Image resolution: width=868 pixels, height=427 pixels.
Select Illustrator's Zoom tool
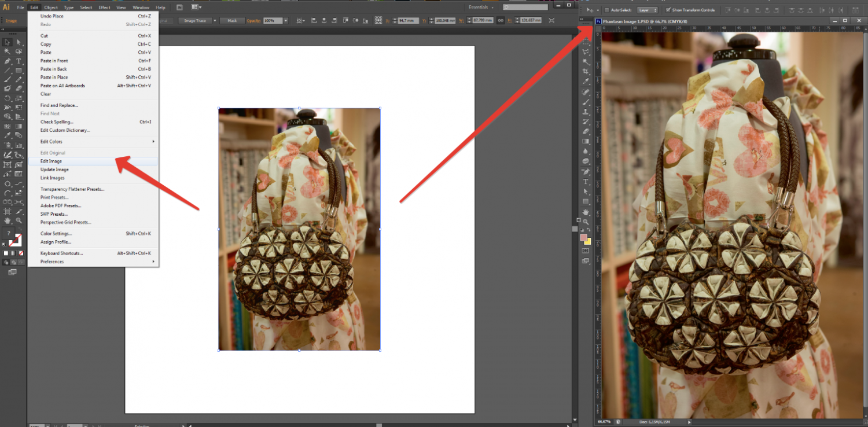tap(19, 220)
